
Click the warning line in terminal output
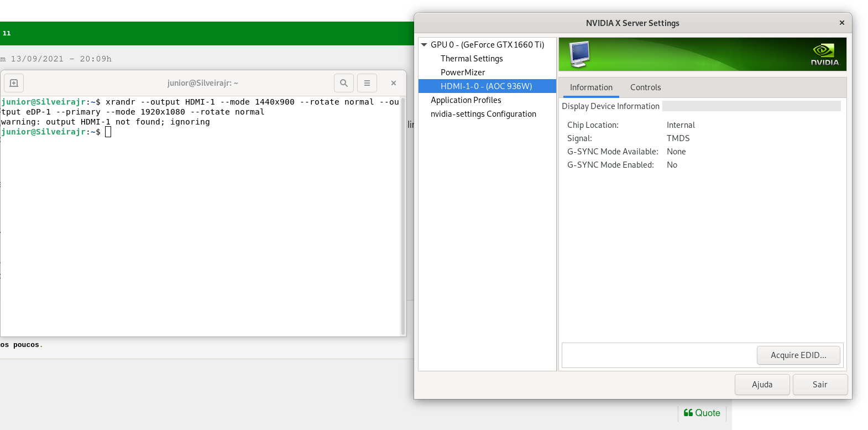[105, 122]
